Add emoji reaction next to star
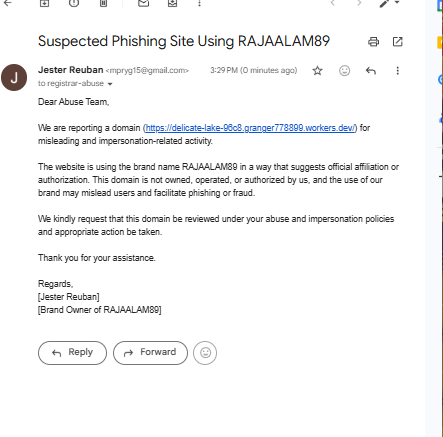 tap(344, 70)
